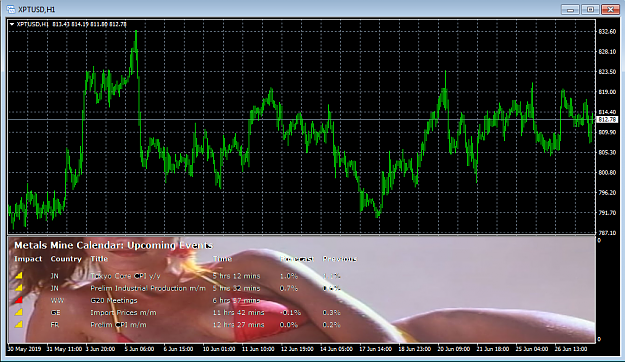The height and width of the screenshot is (362, 625).
Task: Click the country code 'WW'
Action: tap(57, 300)
